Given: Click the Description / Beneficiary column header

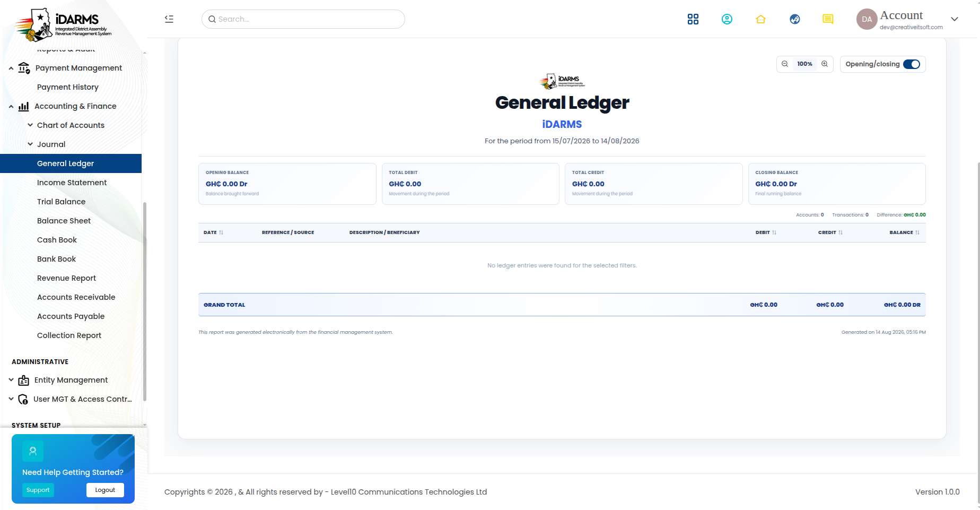Looking at the screenshot, I should click(384, 232).
